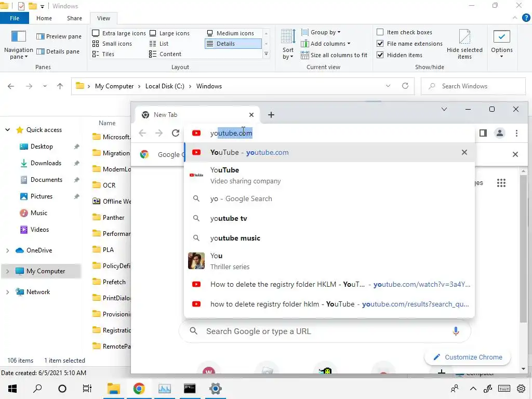Select Medium icons layout

[x=230, y=33]
